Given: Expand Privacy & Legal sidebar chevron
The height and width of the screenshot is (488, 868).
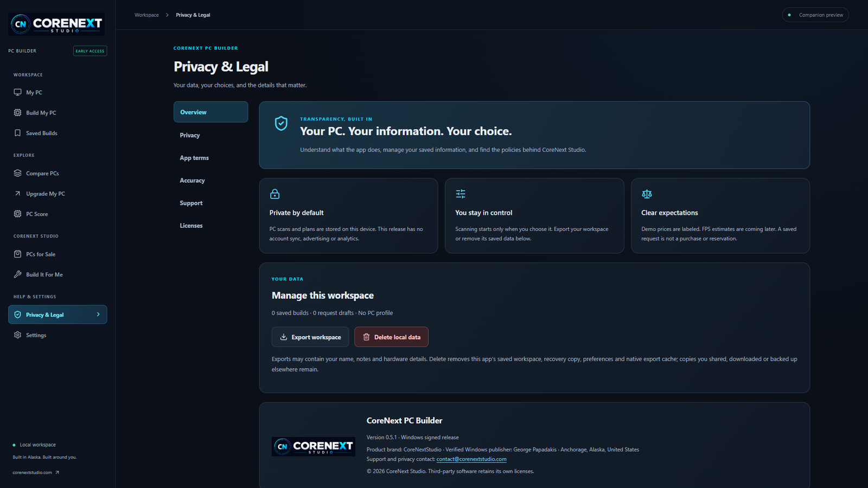Looking at the screenshot, I should tap(98, 314).
